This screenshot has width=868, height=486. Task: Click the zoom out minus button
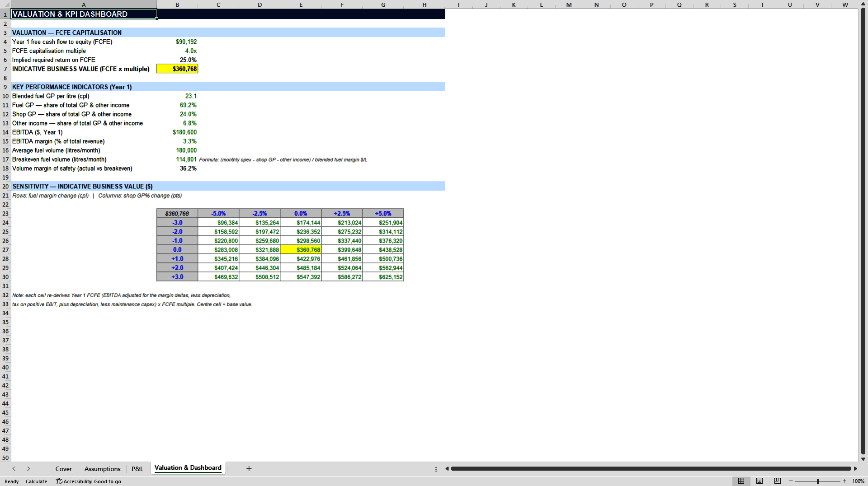coord(791,481)
